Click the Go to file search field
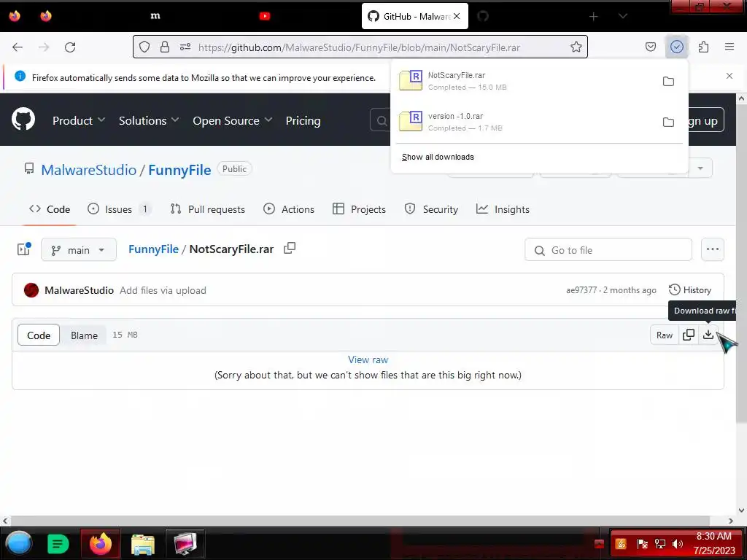 tap(608, 249)
